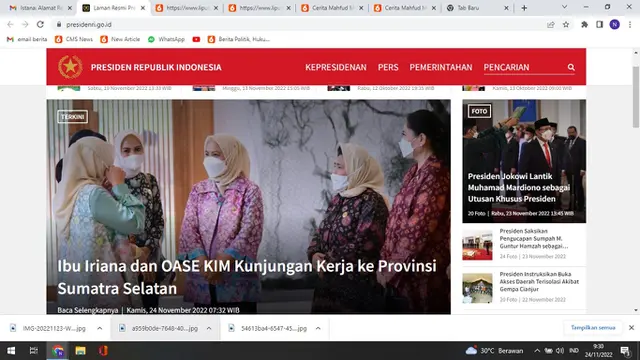Go forward with the browser forward arrow
Screen dimensions: 640x360
[25, 24]
